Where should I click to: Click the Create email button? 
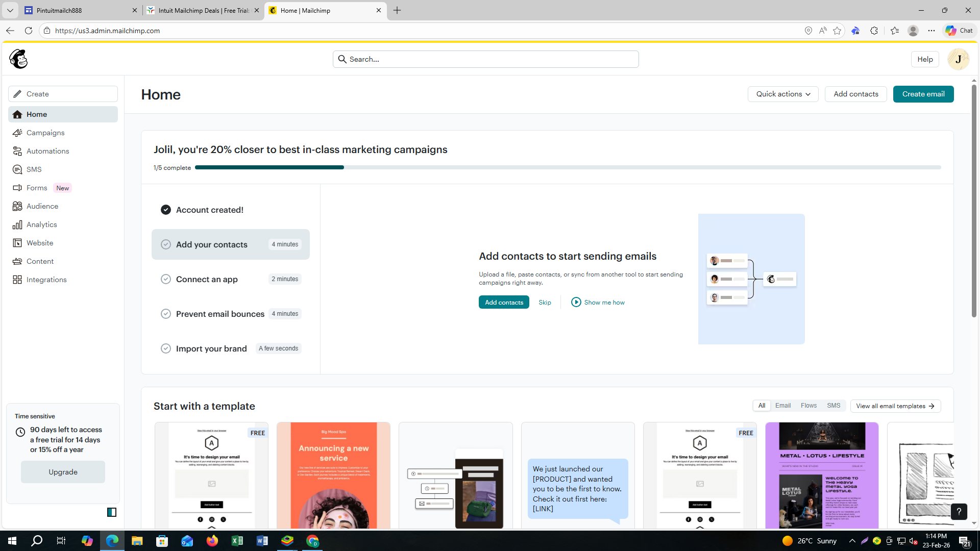click(923, 94)
